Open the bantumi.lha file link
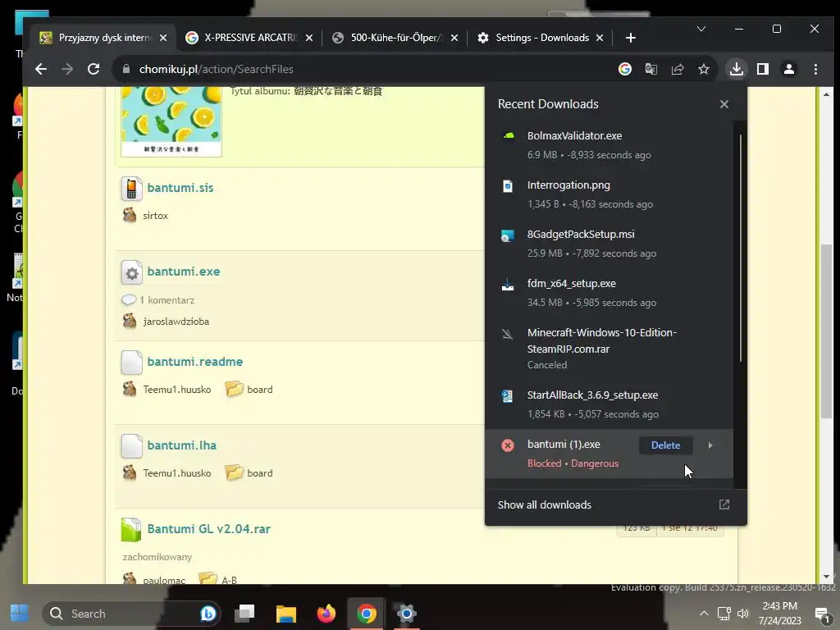 [182, 445]
